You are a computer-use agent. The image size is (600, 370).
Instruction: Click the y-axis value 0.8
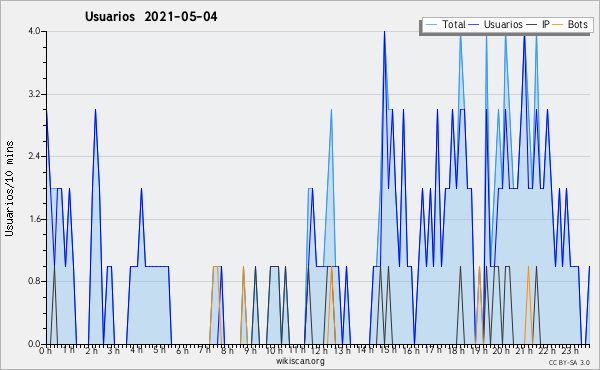coord(34,281)
